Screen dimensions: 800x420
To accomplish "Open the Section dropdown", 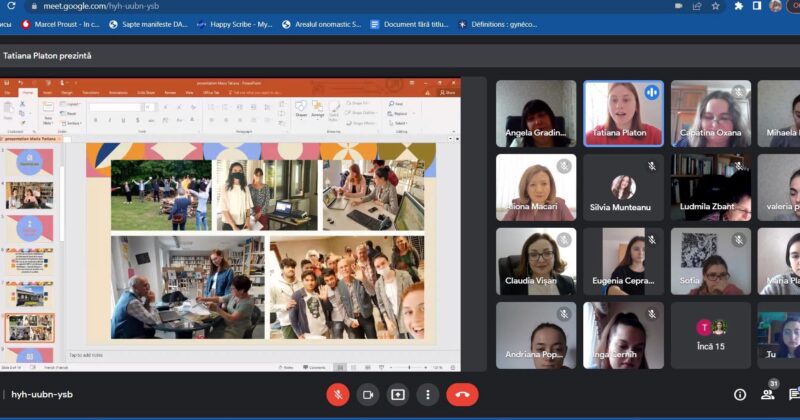I will [70, 123].
